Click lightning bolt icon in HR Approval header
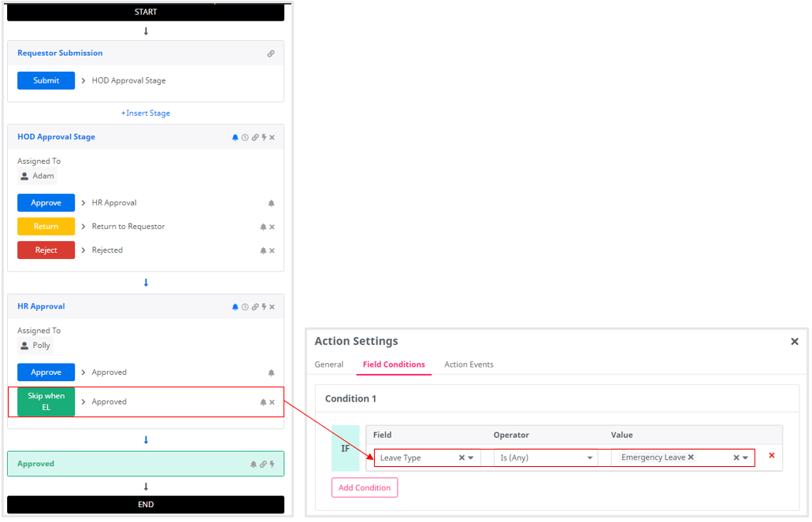 tap(263, 307)
